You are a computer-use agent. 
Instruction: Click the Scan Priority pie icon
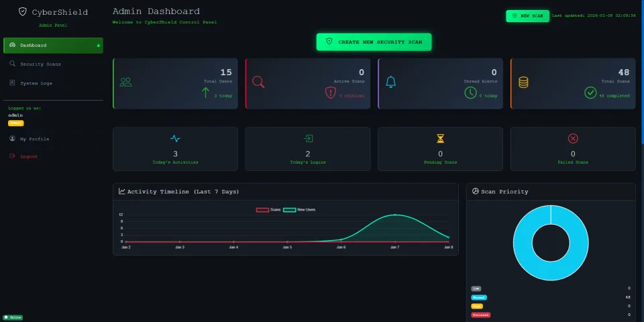click(476, 191)
